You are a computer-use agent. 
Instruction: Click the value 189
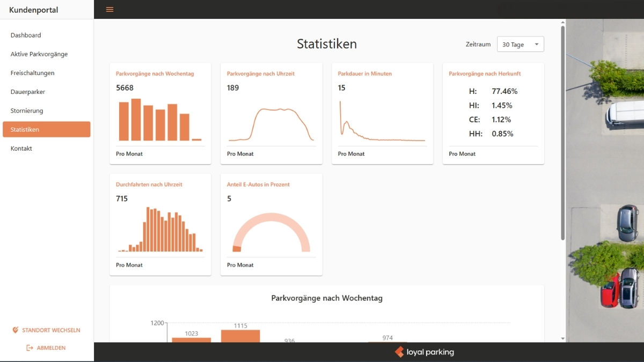(233, 88)
